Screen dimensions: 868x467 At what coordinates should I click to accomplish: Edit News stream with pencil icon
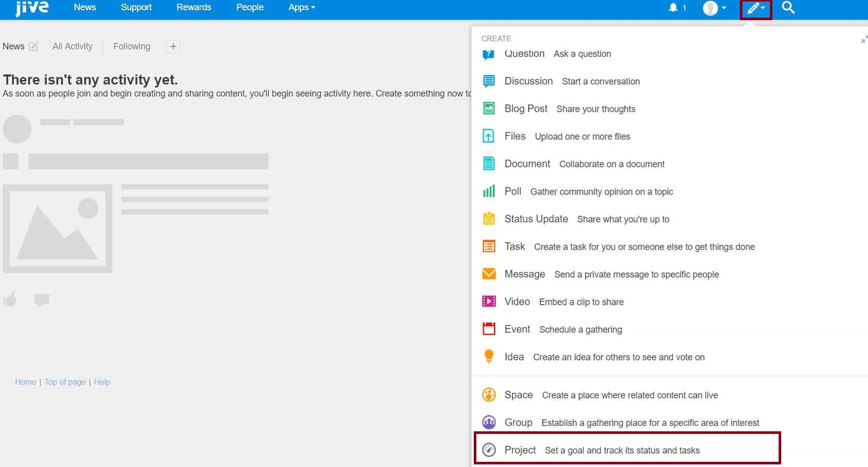(34, 47)
